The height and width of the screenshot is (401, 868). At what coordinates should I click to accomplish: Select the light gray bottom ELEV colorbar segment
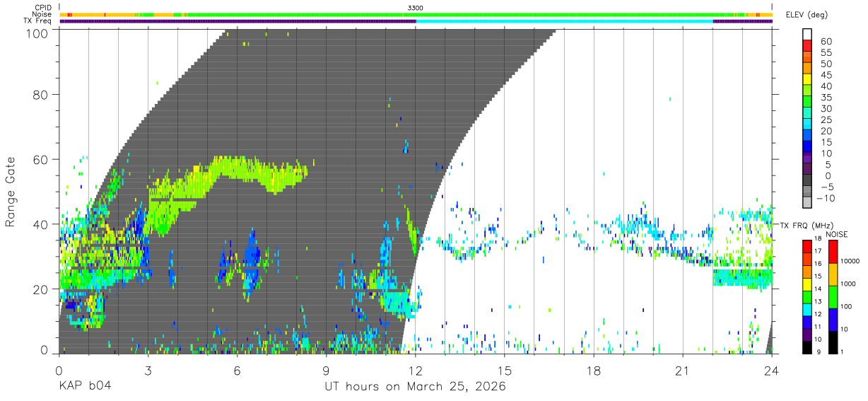[807, 203]
